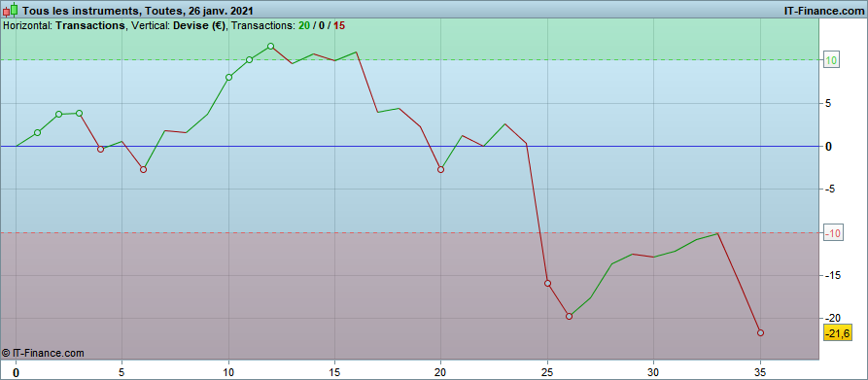
Task: Select the data point marker at transaction 1
Action: [x=37, y=133]
